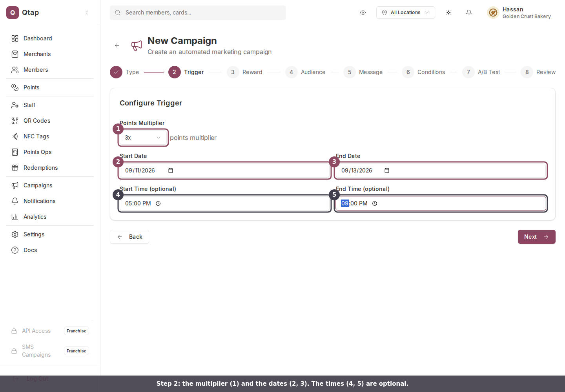Open Analytics in the sidebar
This screenshot has width=565, height=392.
pyautogui.click(x=50, y=217)
